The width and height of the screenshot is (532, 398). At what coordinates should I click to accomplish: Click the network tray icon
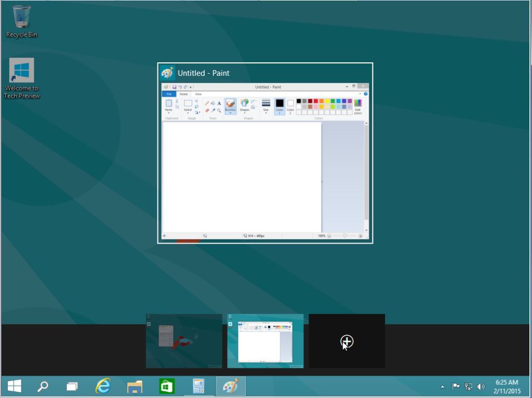click(x=468, y=386)
